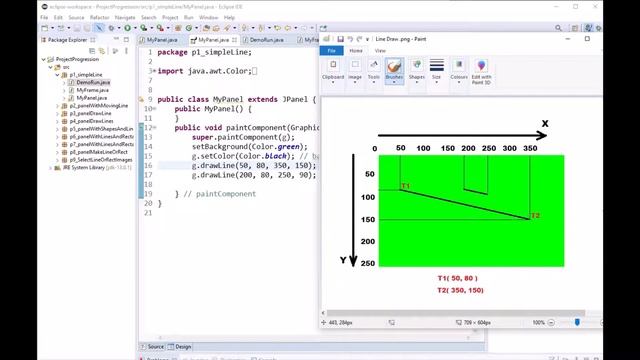Click the Redo arrow in Paint title bar
The image size is (640, 360).
[x=359, y=39]
